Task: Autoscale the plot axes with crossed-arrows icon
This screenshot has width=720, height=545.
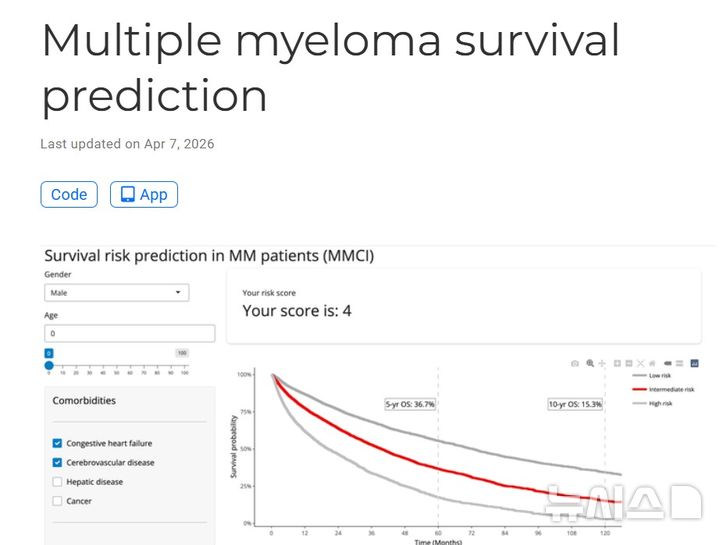Action: (641, 363)
